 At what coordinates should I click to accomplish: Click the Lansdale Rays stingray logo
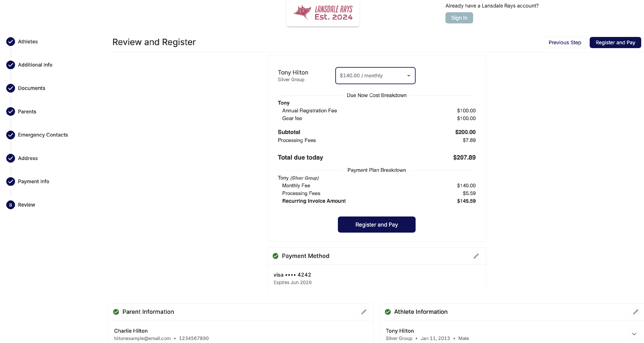(302, 12)
